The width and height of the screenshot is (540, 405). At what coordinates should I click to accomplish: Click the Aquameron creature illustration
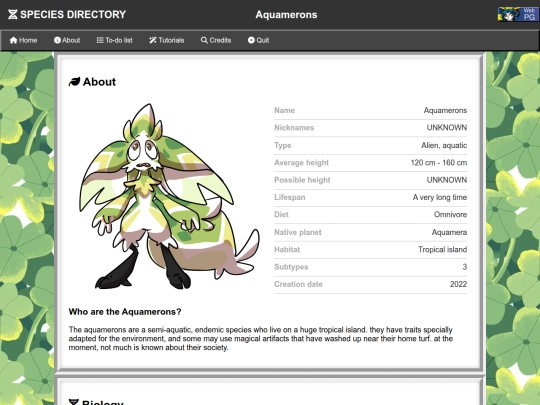[169, 196]
